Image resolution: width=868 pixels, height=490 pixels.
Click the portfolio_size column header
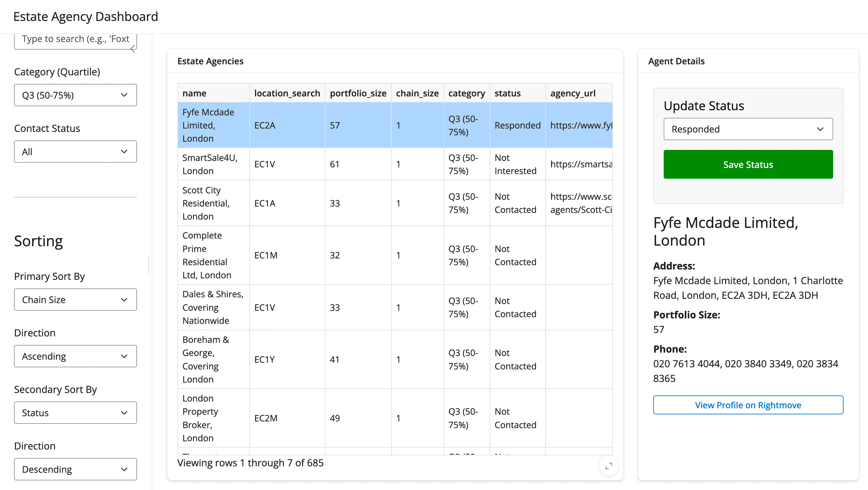(358, 93)
